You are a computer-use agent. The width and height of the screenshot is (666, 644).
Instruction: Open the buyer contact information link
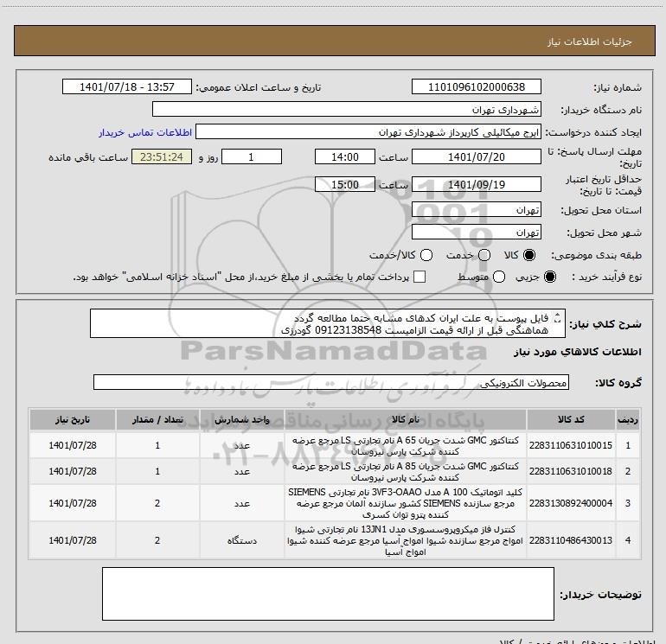click(x=145, y=132)
